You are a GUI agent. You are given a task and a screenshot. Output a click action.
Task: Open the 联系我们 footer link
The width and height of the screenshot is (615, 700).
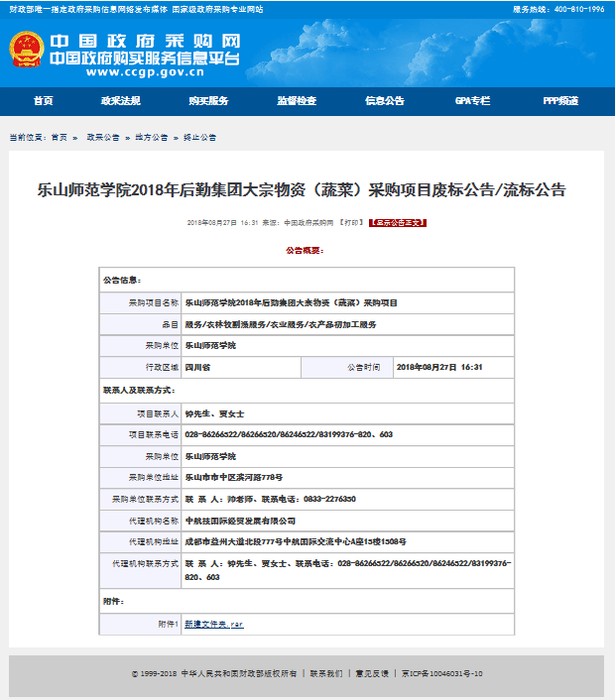pyautogui.click(x=325, y=673)
